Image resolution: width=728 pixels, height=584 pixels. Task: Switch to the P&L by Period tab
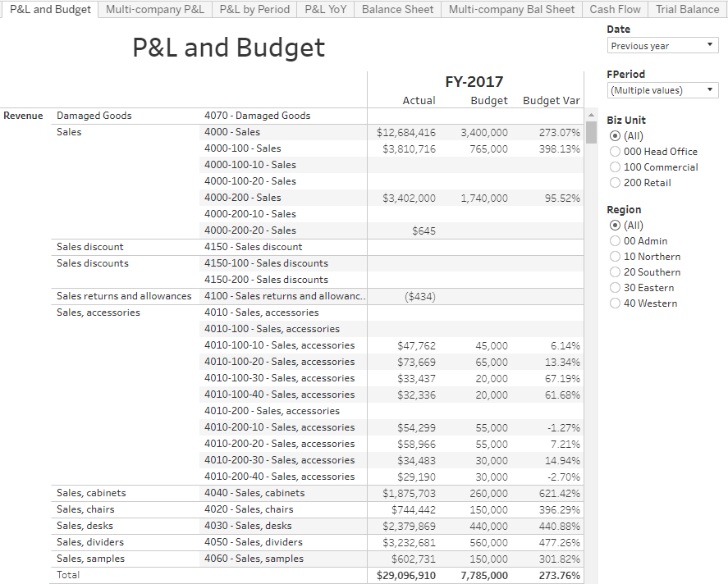(254, 9)
